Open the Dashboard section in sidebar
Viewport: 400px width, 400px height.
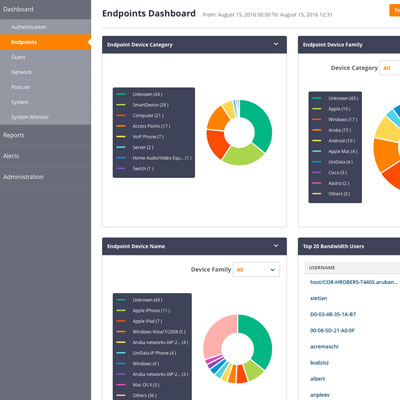pos(18,9)
